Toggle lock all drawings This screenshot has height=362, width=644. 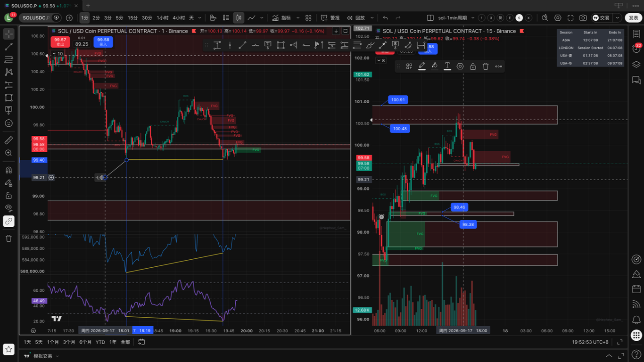8,195
